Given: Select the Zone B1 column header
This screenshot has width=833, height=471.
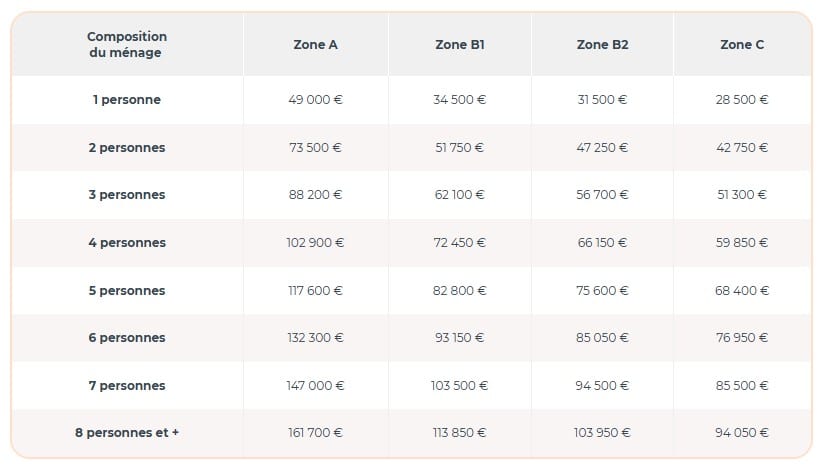Looking at the screenshot, I should [460, 45].
